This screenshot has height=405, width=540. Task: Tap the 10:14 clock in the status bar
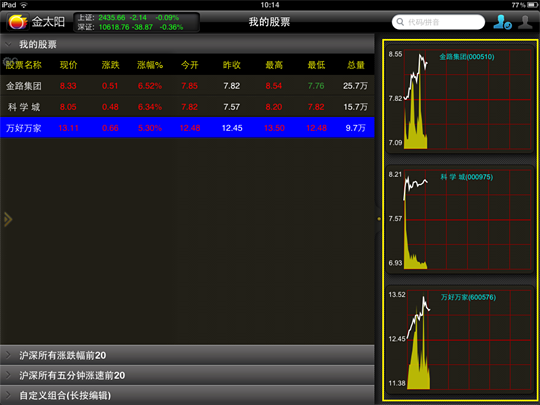coord(270,5)
